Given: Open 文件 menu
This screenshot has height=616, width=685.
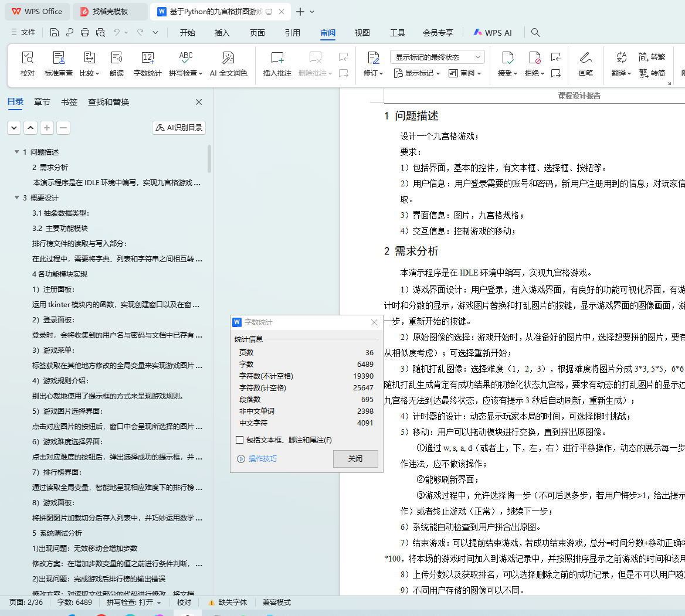Looking at the screenshot, I should click(x=23, y=32).
